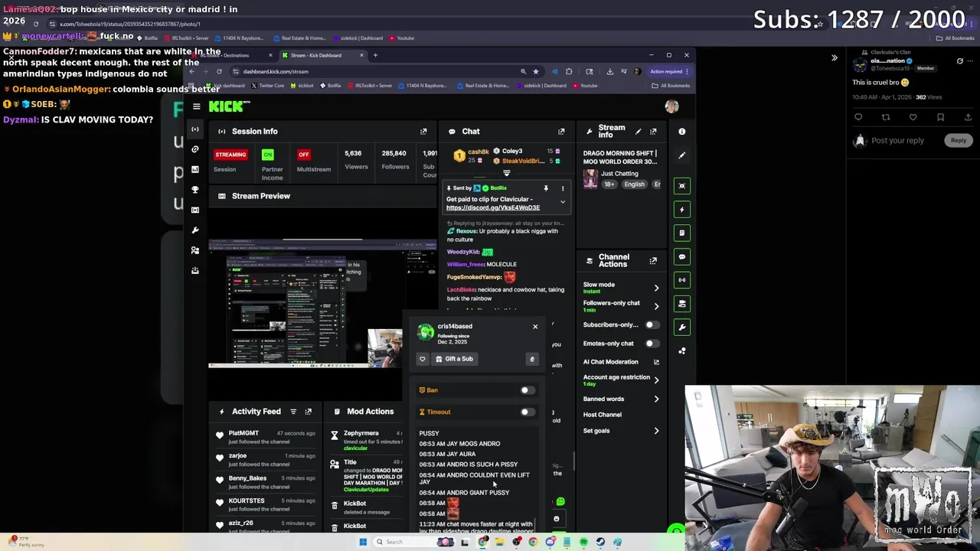Screen dimensions: 980x551
Task: Click the mute icon on cris14based card
Action: pos(532,359)
